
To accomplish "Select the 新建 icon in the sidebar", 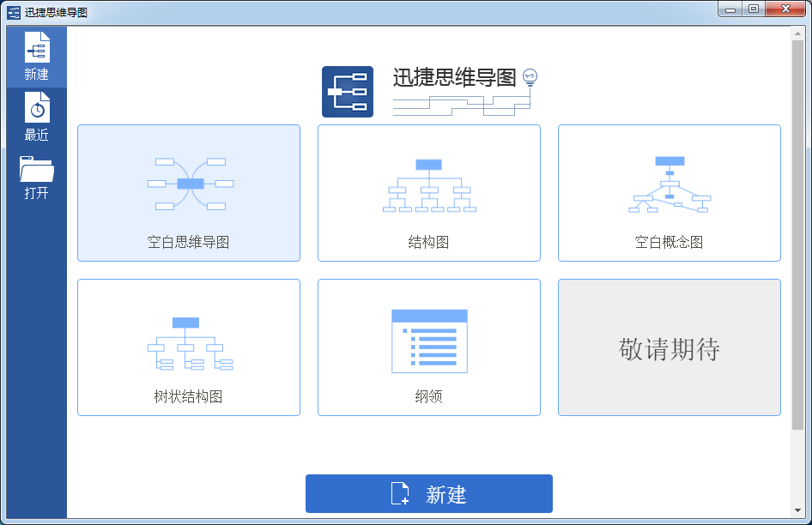I will 37,45.
